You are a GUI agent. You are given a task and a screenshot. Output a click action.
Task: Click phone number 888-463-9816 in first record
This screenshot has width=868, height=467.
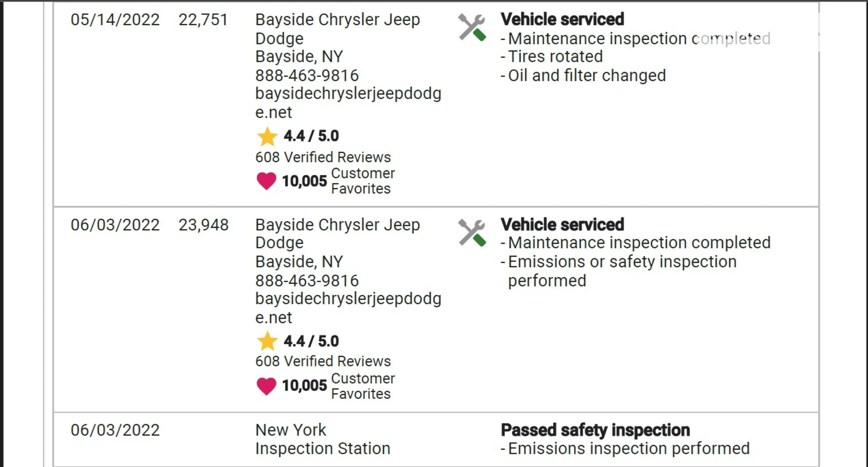coord(307,75)
